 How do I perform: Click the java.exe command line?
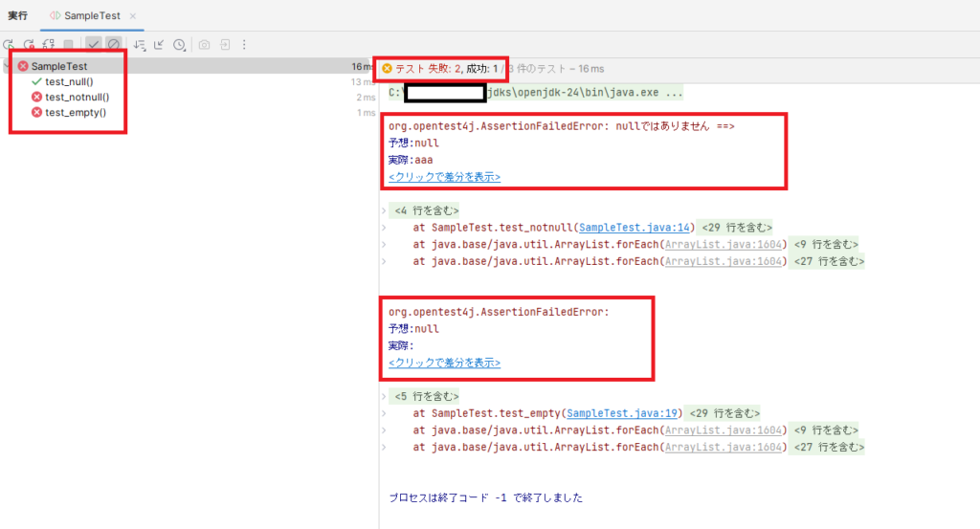point(536,93)
